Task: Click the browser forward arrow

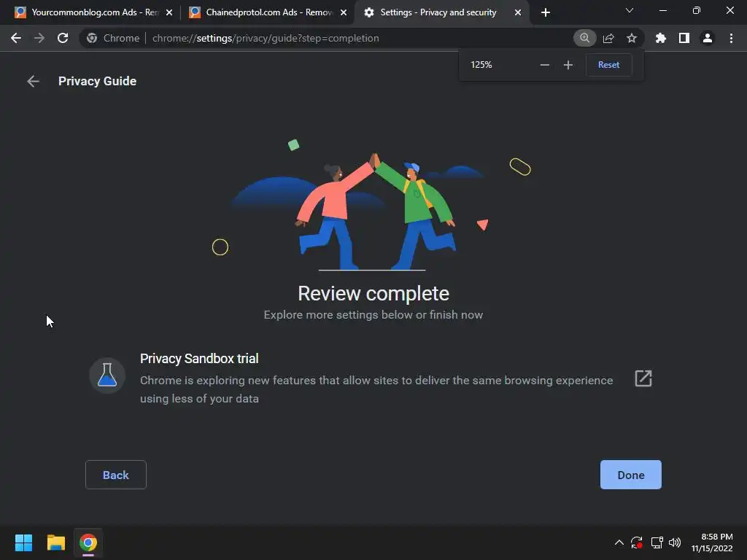Action: pyautogui.click(x=39, y=38)
